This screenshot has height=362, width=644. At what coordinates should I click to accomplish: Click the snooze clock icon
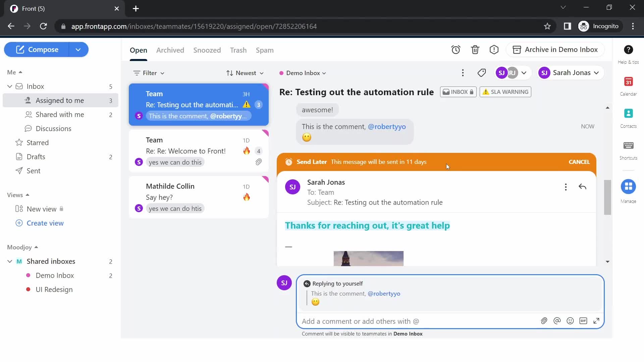(455, 50)
